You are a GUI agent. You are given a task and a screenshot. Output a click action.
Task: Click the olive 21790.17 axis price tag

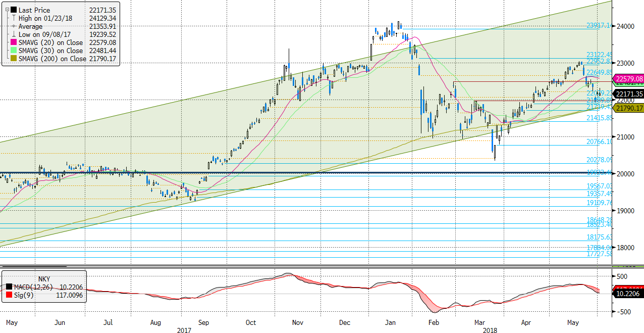click(628, 108)
